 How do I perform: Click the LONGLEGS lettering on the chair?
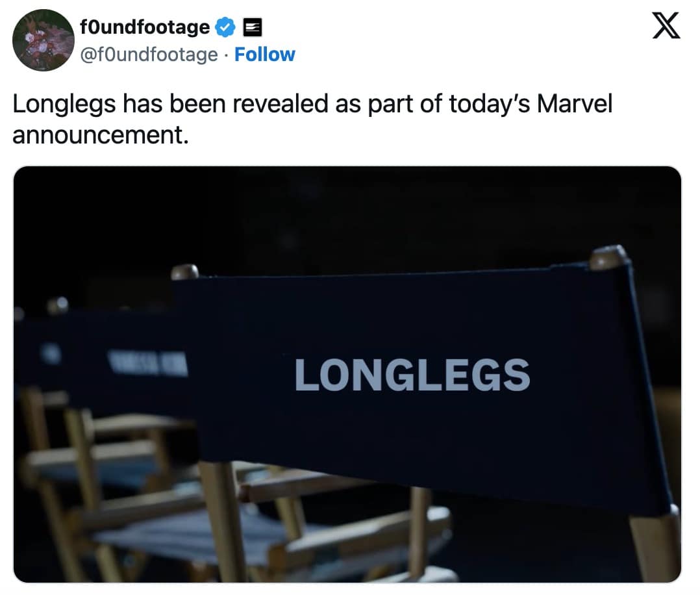(412, 375)
